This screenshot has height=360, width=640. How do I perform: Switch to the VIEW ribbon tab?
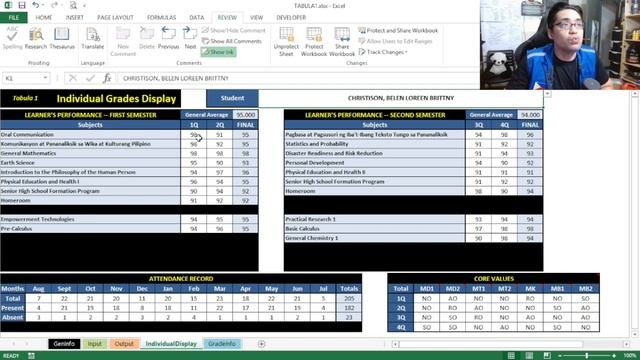(256, 18)
